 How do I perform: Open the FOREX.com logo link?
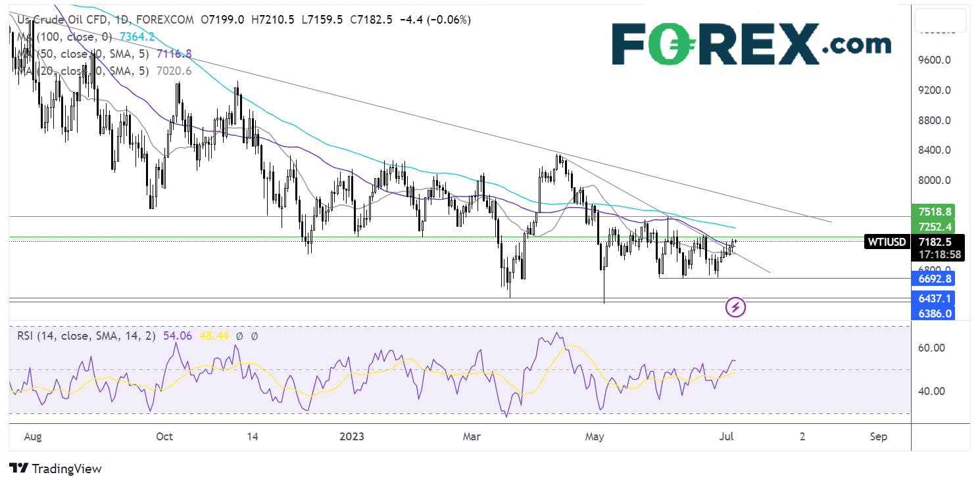point(752,44)
